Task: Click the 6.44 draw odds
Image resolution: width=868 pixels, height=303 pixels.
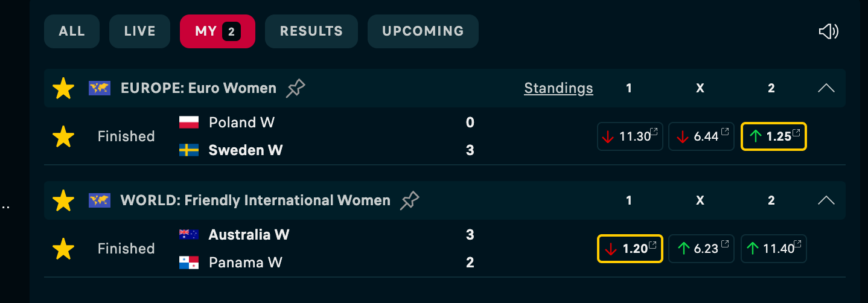Action: click(701, 136)
